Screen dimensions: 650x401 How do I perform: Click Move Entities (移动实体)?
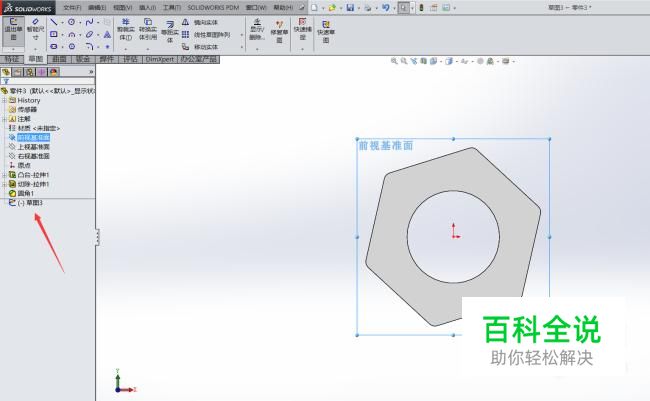click(x=200, y=47)
